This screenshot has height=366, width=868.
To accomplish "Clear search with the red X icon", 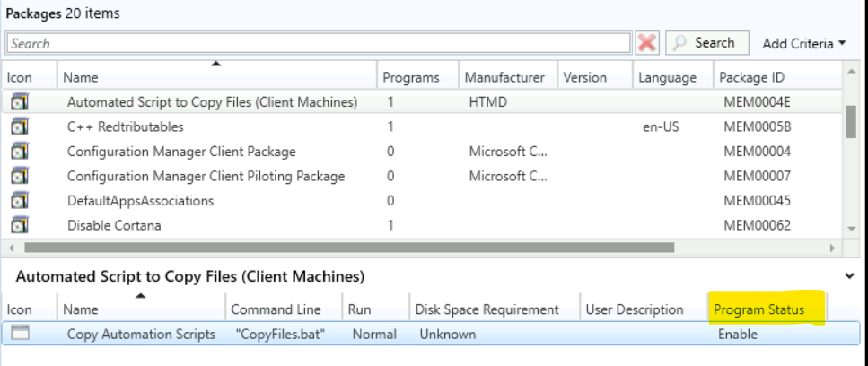I will [x=646, y=43].
